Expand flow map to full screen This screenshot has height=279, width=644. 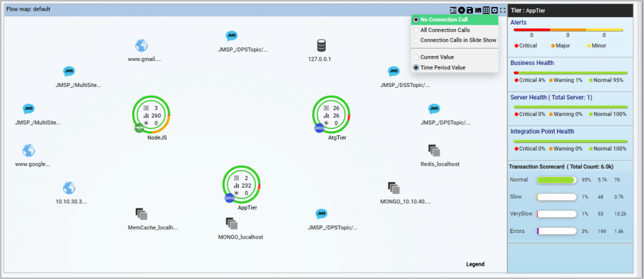502,10
